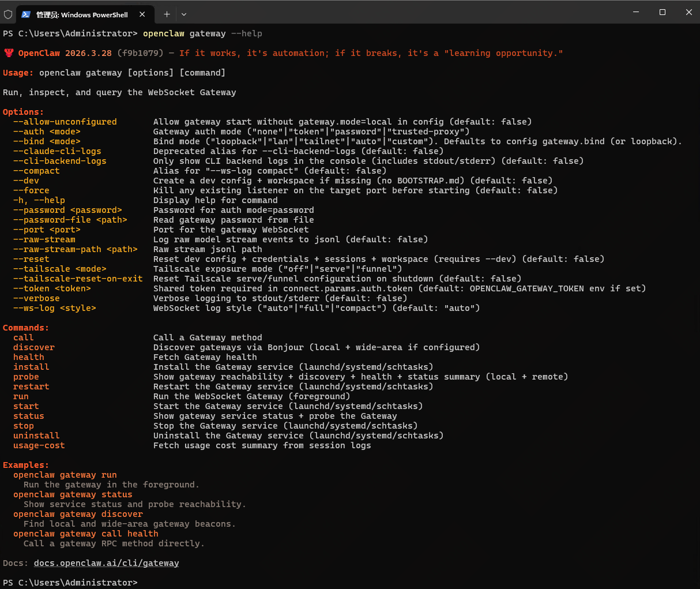This screenshot has width=700, height=589.
Task: Open a new tab with plus button
Action: tap(167, 14)
